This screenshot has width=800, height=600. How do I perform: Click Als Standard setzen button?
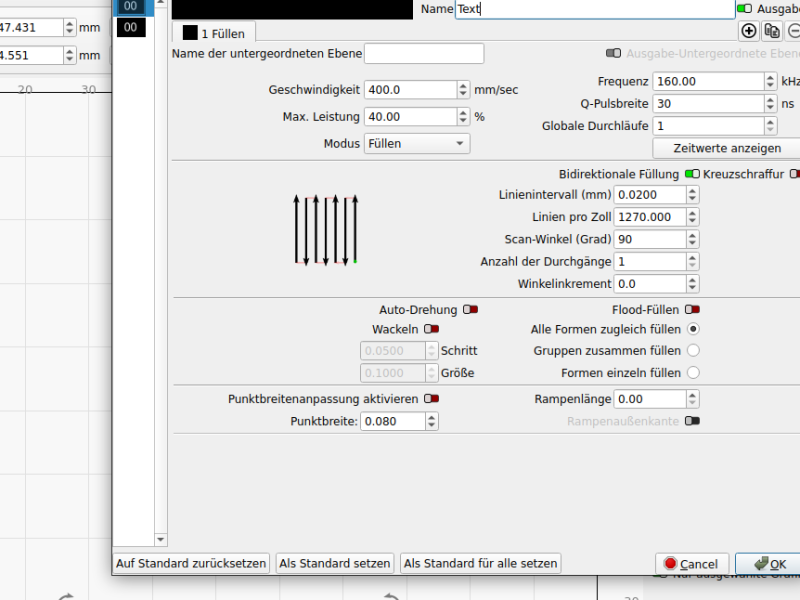(335, 563)
